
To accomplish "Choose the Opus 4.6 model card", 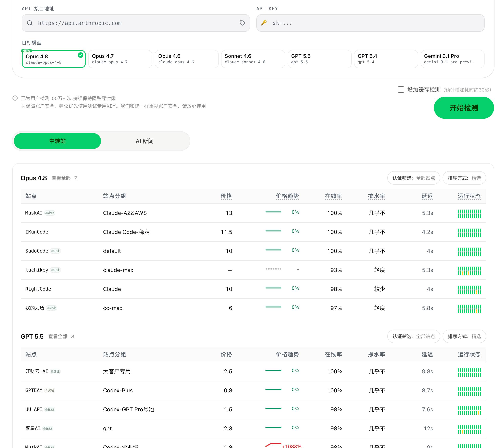I will [187, 59].
